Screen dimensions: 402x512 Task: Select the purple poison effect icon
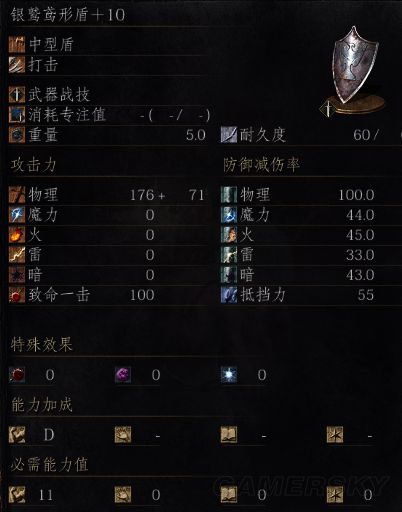pos(123,375)
